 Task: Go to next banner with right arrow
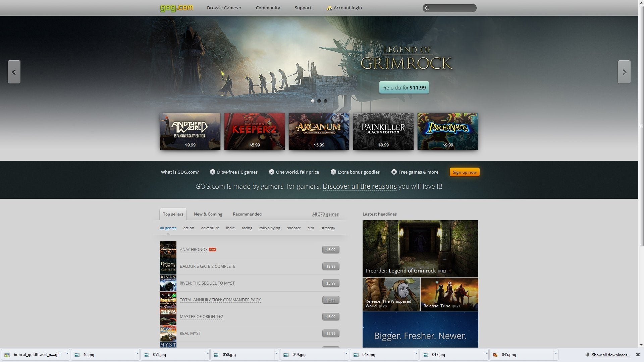coord(624,72)
